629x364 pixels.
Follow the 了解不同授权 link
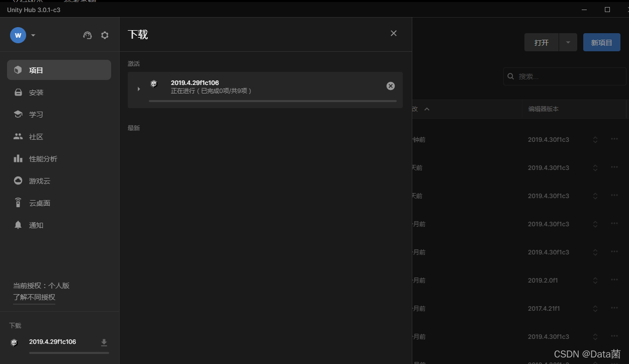click(34, 297)
